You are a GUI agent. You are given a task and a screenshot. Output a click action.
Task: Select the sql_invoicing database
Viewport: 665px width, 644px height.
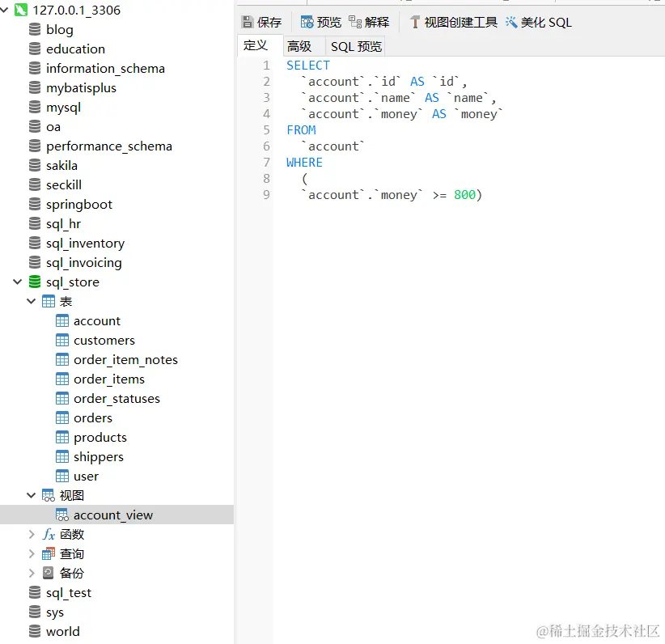84,263
